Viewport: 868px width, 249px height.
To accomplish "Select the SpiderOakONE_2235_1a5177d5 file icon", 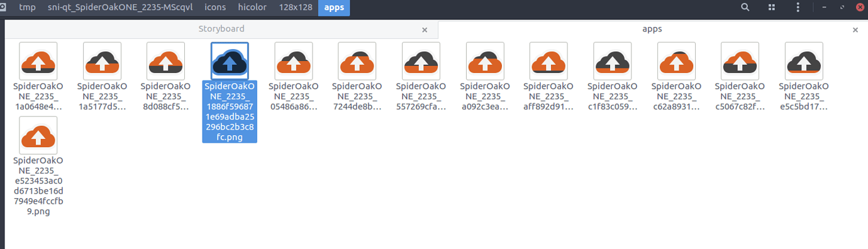I will [x=102, y=61].
